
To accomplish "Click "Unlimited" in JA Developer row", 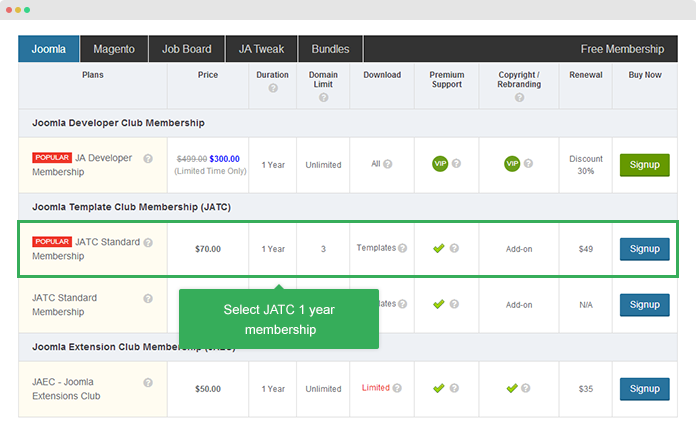I will click(x=323, y=165).
